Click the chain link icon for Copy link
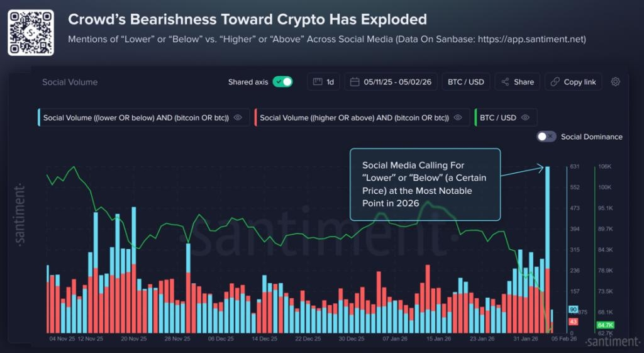Image resolution: width=644 pixels, height=353 pixels. coord(555,82)
